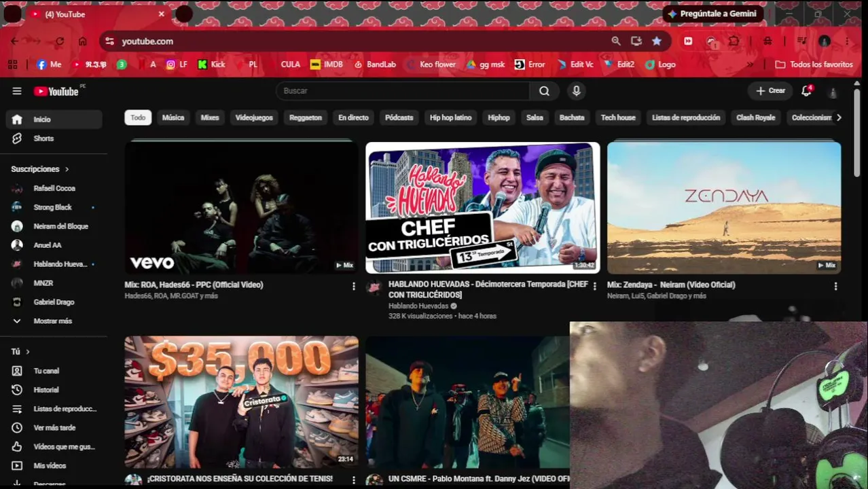Open options menu for Hablando Huevadas video

point(594,287)
